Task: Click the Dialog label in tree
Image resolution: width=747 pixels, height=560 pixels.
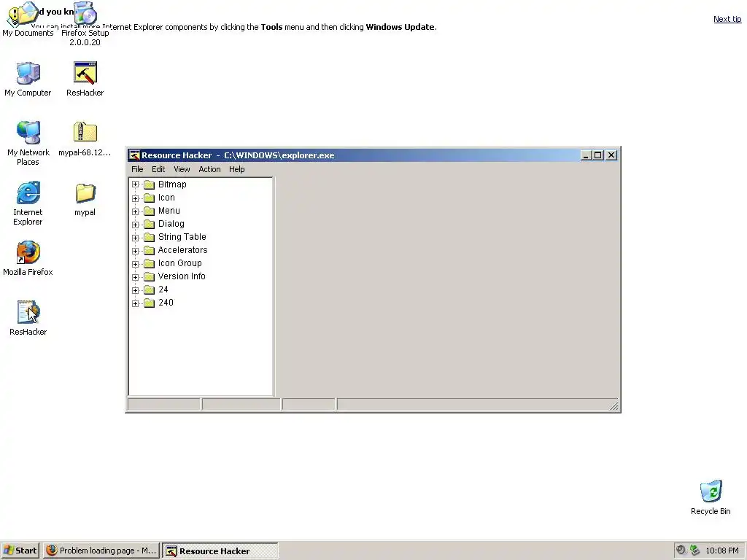Action: (x=171, y=224)
